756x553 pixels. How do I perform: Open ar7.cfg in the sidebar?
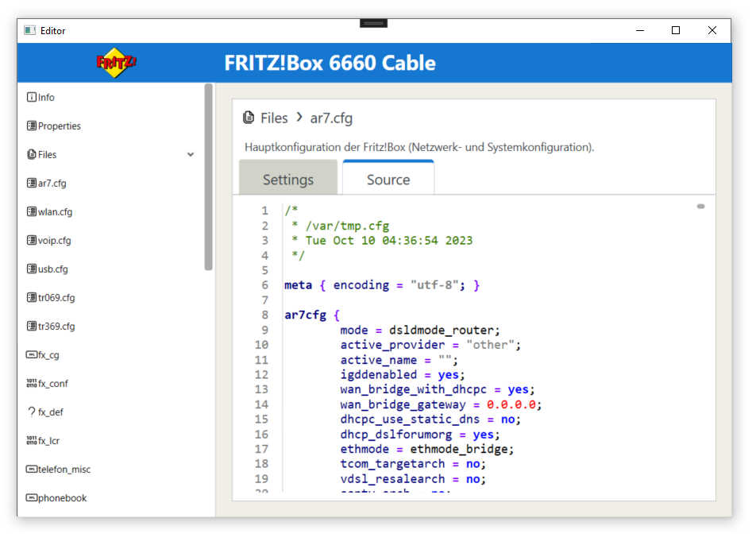[52, 184]
